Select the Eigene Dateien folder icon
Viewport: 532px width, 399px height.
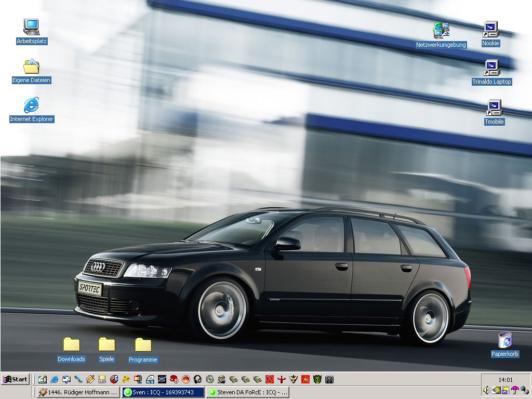[31, 67]
